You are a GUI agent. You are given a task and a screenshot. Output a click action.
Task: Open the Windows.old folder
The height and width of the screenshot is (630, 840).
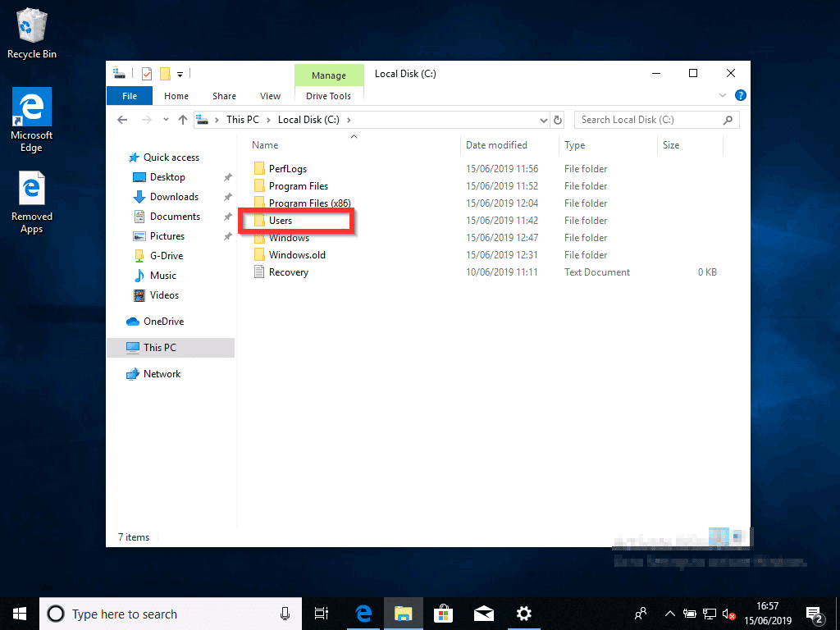click(x=299, y=254)
